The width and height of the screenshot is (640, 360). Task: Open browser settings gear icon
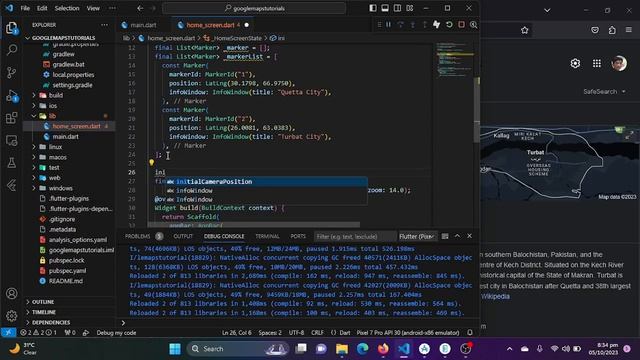click(575, 63)
